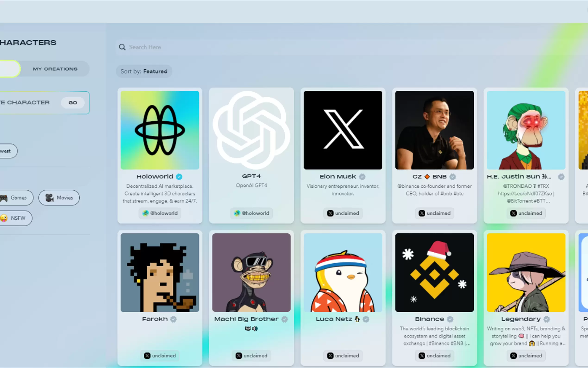Open the Machi Big Brother ape thumbnail
This screenshot has width=588, height=368.
click(251, 273)
